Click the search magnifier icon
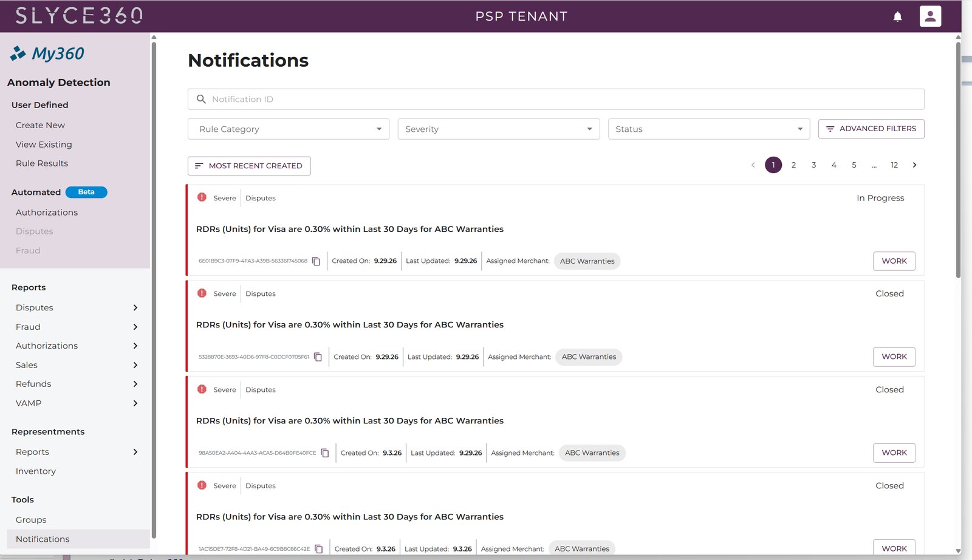The height and width of the screenshot is (560, 972). pos(201,99)
